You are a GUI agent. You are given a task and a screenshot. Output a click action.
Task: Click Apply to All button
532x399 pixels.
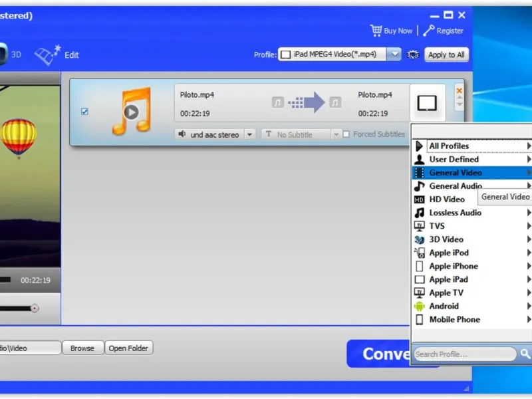[x=446, y=55]
